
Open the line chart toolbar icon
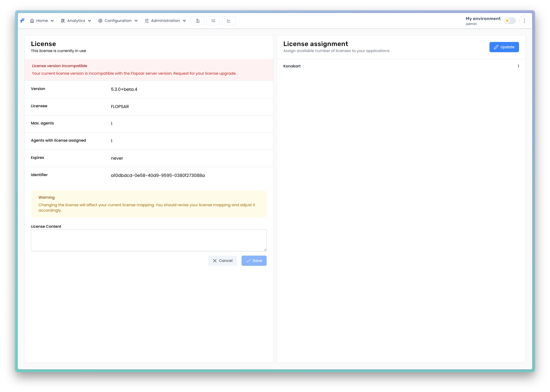pyautogui.click(x=228, y=21)
